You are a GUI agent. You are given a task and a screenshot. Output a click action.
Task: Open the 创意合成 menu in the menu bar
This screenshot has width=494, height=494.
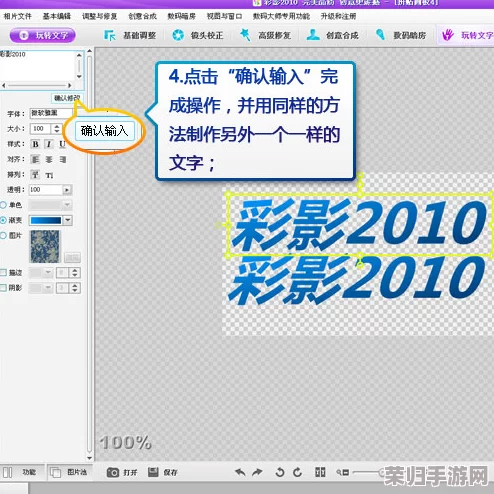[x=142, y=16]
